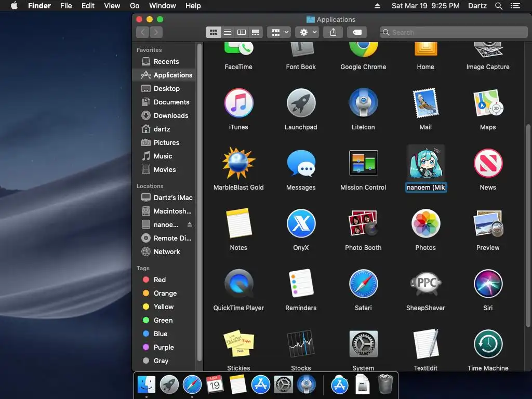The image size is (532, 399).
Task: Click the Share toolbar button
Action: [x=333, y=32]
